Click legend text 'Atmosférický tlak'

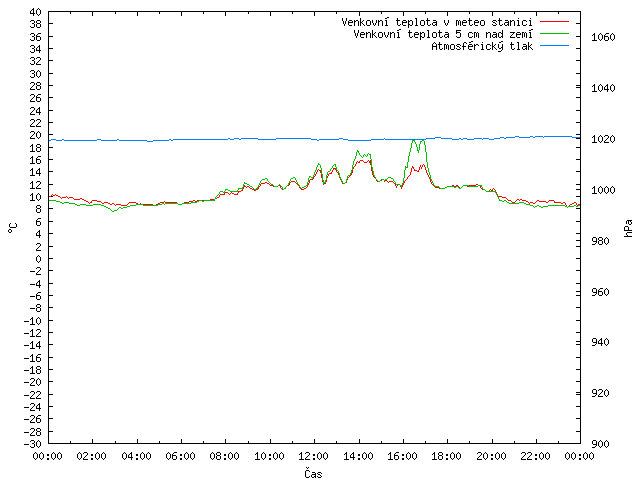(x=482, y=47)
